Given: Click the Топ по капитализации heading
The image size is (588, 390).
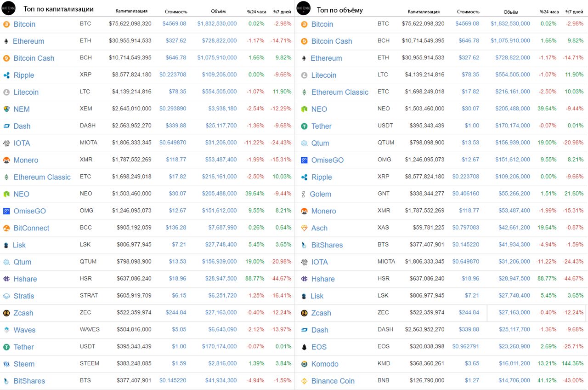Looking at the screenshot, I should (x=59, y=9).
